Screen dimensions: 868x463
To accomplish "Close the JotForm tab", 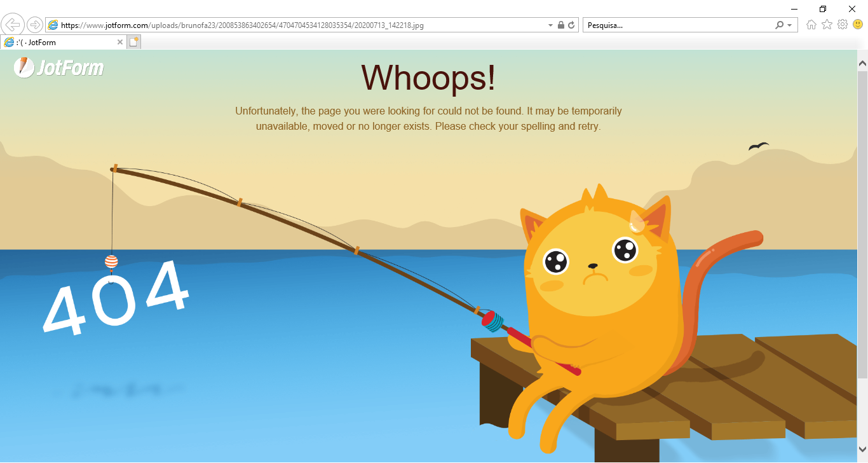I will point(120,43).
